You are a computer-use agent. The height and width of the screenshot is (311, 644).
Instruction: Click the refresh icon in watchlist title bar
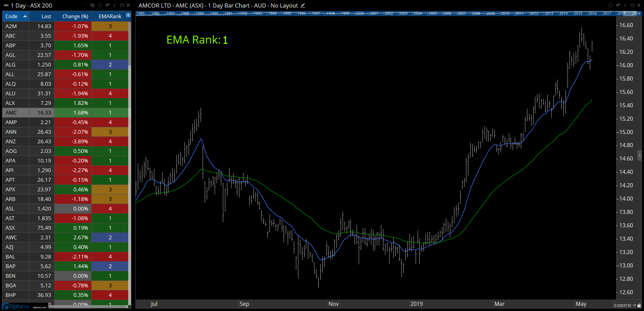click(x=85, y=5)
